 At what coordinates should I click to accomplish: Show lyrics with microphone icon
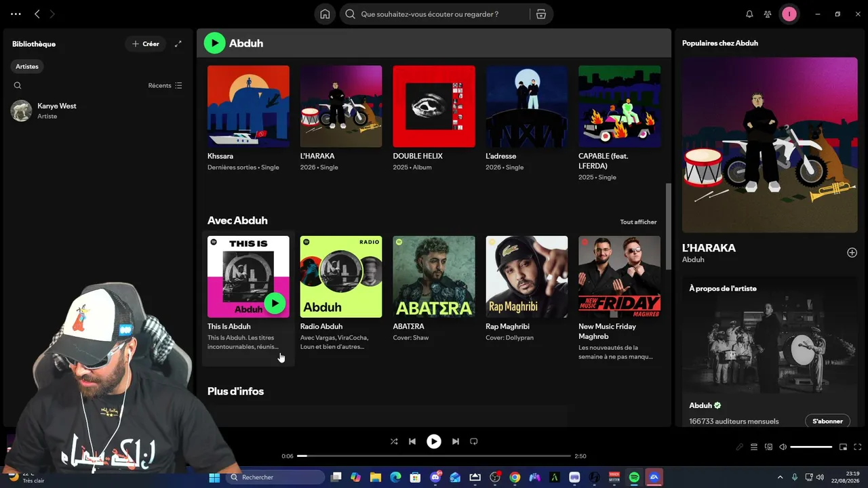tap(740, 447)
